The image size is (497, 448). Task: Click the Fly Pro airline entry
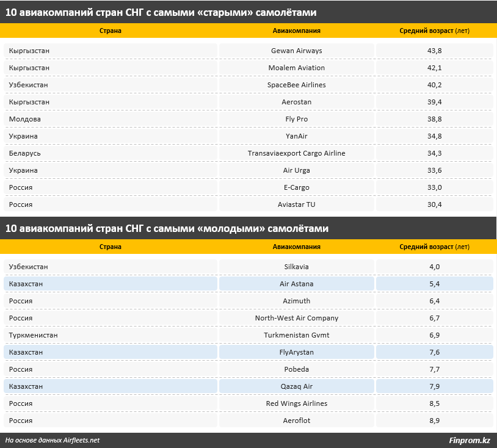pyautogui.click(x=296, y=119)
